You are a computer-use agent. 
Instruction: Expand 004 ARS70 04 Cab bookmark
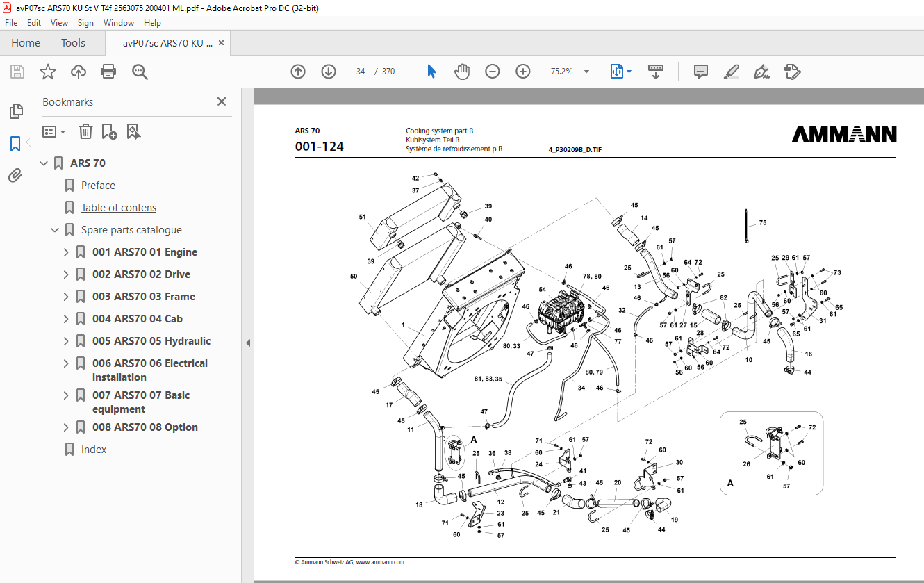pyautogui.click(x=67, y=319)
